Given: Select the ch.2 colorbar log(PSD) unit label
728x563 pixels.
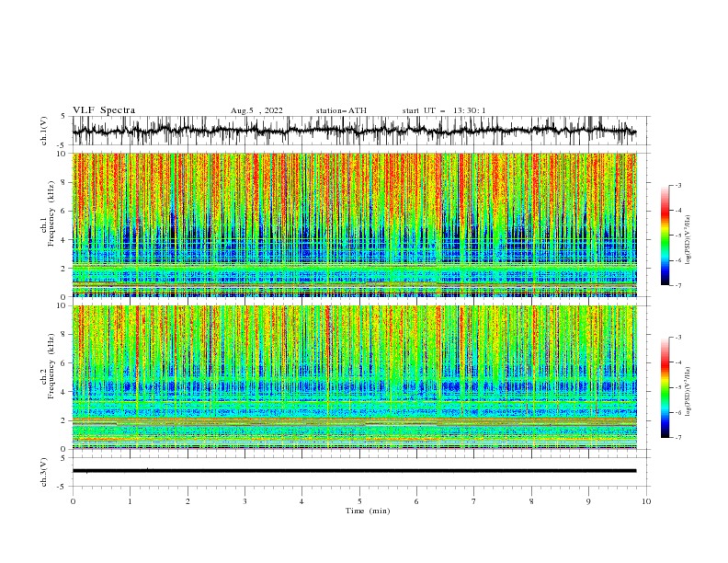Looking at the screenshot, I should pos(688,392).
